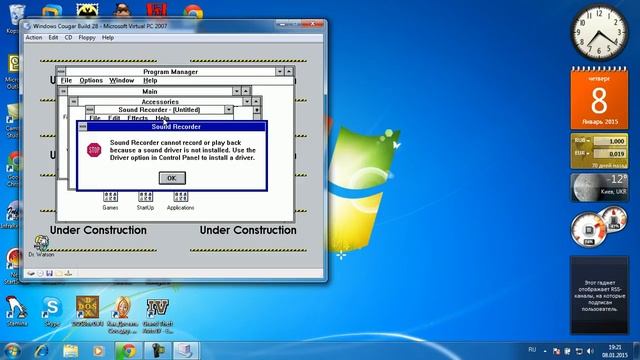Screen dimensions: 640x360
Task: Open the Stamina desktop shortcut
Action: point(17,311)
